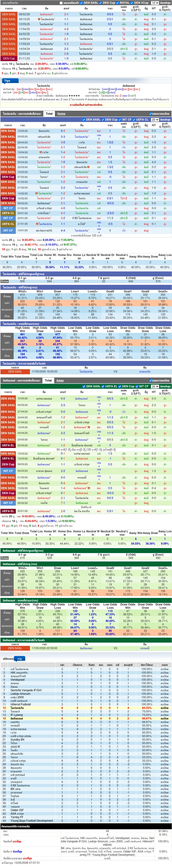Click the 4-2 score in head-to-head table

66,29
